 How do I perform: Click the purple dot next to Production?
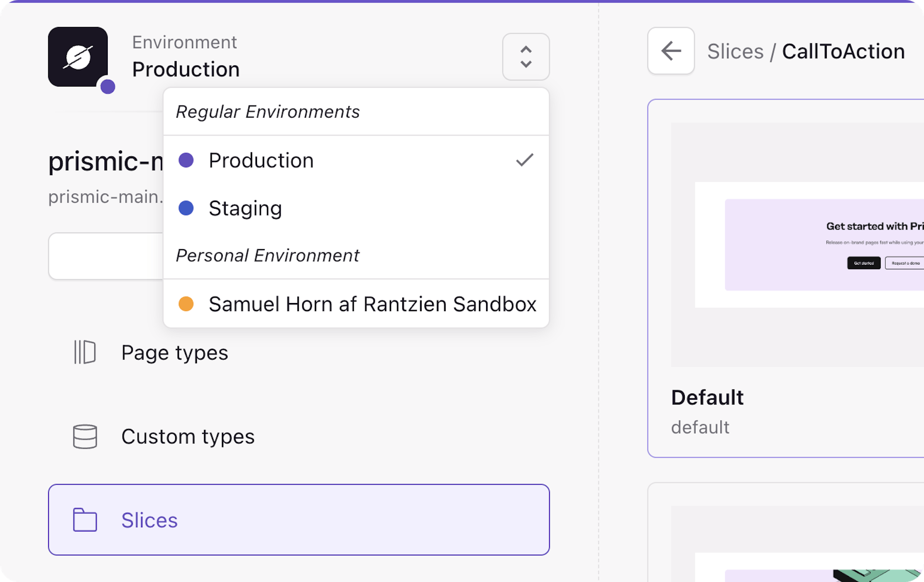[x=187, y=160]
